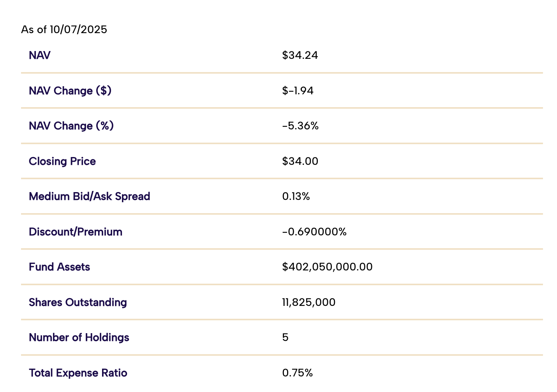The image size is (557, 392).
Task: Select the Total Expense Ratio label
Action: (x=78, y=373)
